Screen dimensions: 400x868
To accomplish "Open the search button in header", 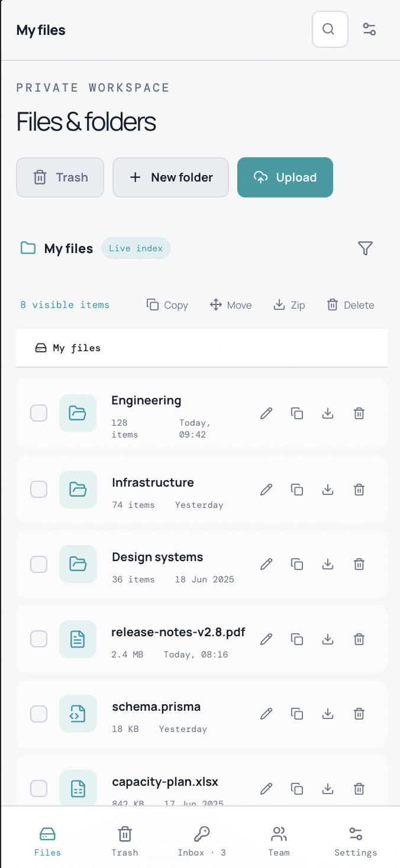I will coord(330,30).
